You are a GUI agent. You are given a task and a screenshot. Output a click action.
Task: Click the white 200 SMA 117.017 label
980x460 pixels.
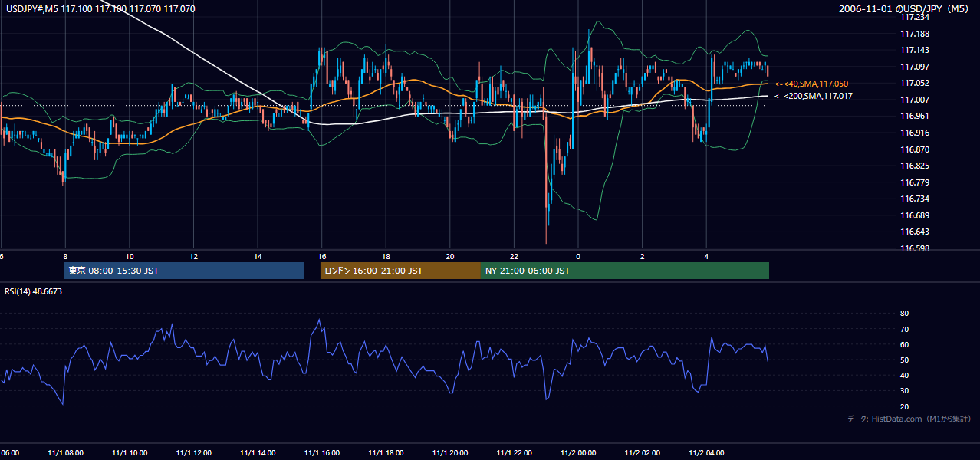[x=814, y=97]
